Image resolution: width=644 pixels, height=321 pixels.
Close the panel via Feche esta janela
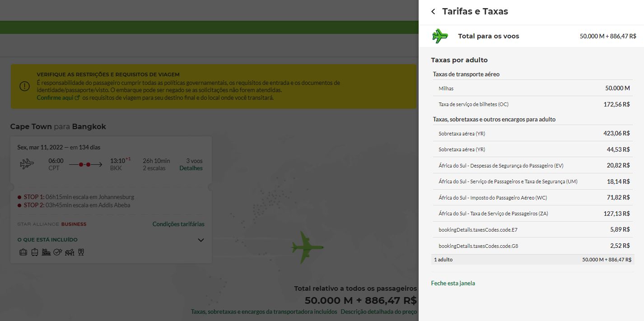click(453, 283)
